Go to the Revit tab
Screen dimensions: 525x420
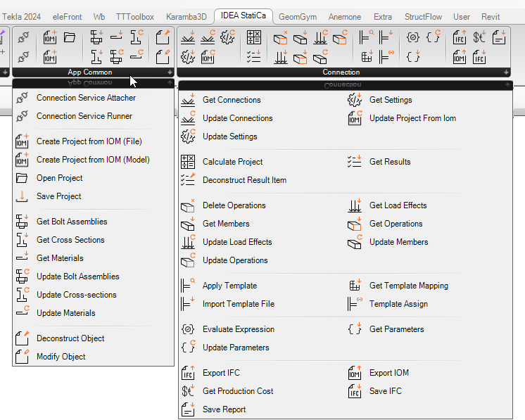coord(491,16)
